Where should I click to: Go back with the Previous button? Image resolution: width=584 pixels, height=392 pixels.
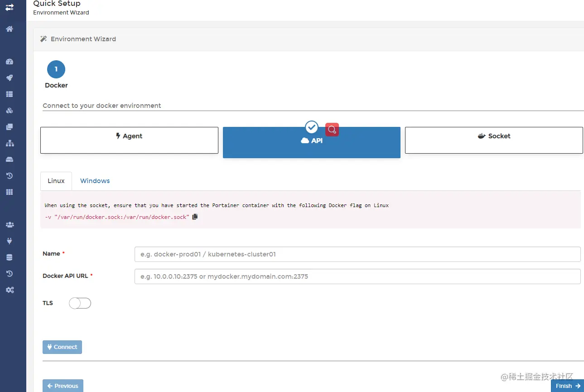pos(63,386)
